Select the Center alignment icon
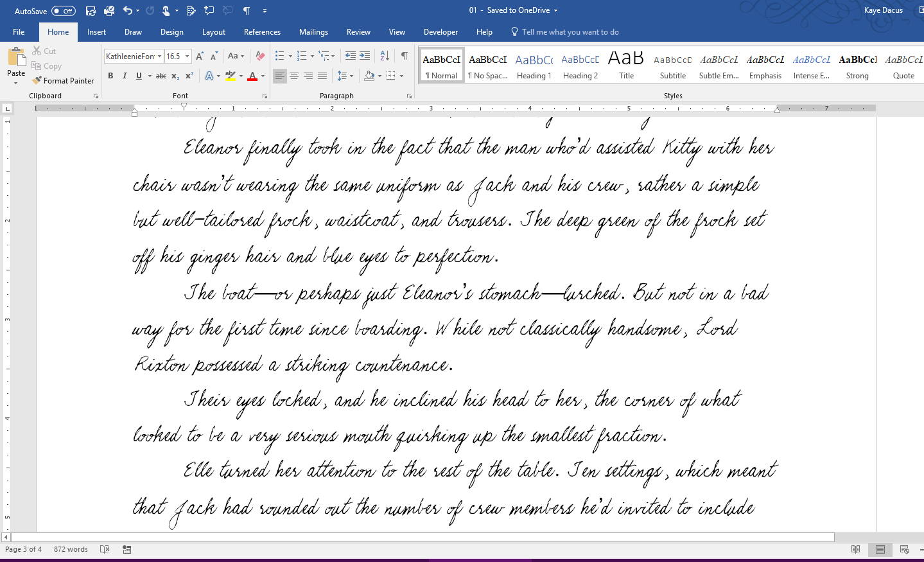 coord(294,76)
